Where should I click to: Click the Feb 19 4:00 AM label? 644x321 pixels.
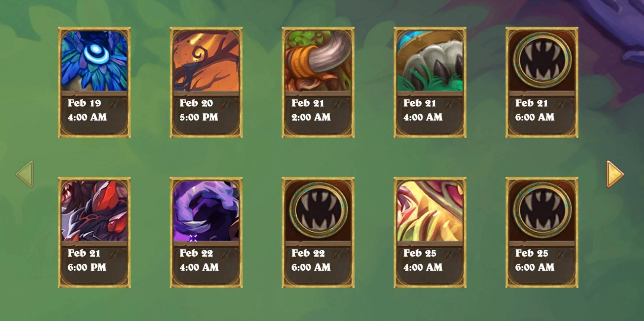click(x=87, y=110)
